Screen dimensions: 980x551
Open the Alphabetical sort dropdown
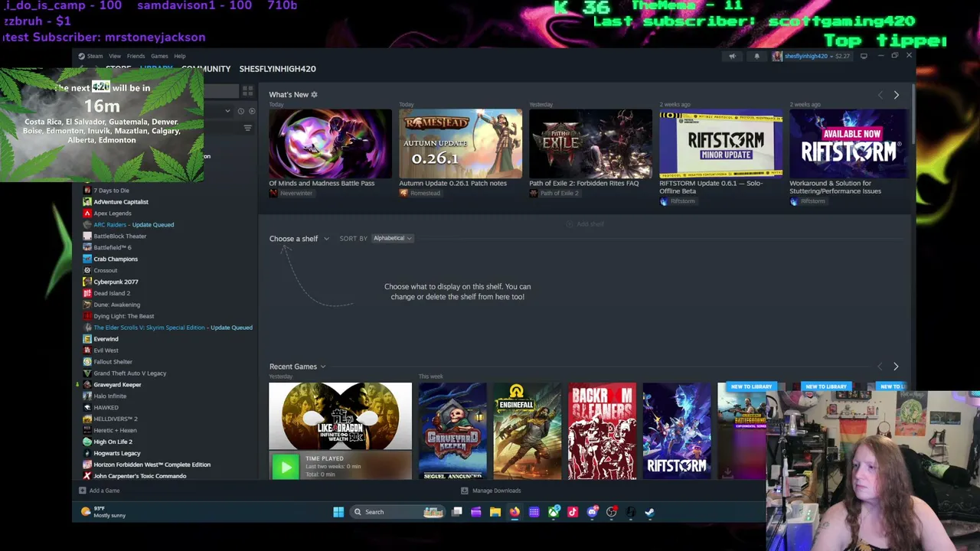pyautogui.click(x=392, y=239)
